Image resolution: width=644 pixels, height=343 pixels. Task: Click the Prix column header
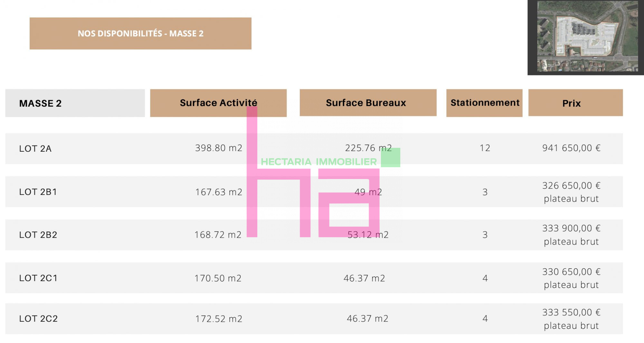[x=575, y=103]
